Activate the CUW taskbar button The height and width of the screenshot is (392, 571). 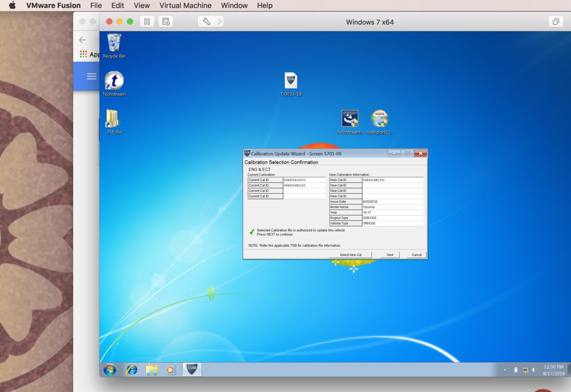(x=192, y=369)
